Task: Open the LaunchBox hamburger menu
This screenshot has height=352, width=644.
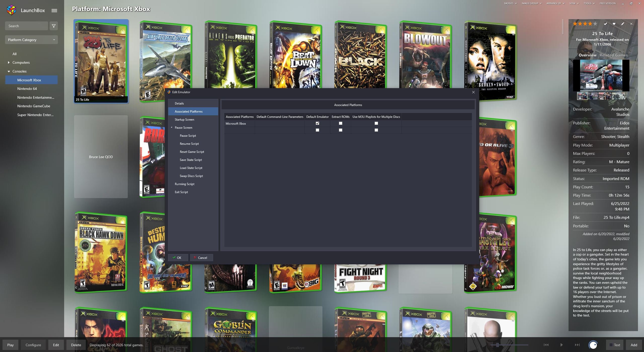Action: tap(54, 10)
